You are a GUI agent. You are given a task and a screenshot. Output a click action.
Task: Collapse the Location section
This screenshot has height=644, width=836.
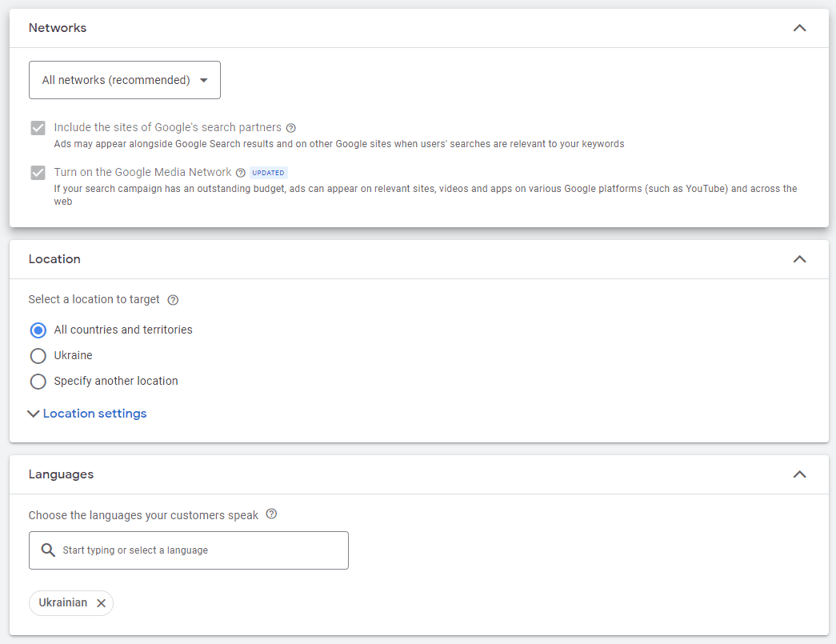click(x=799, y=258)
